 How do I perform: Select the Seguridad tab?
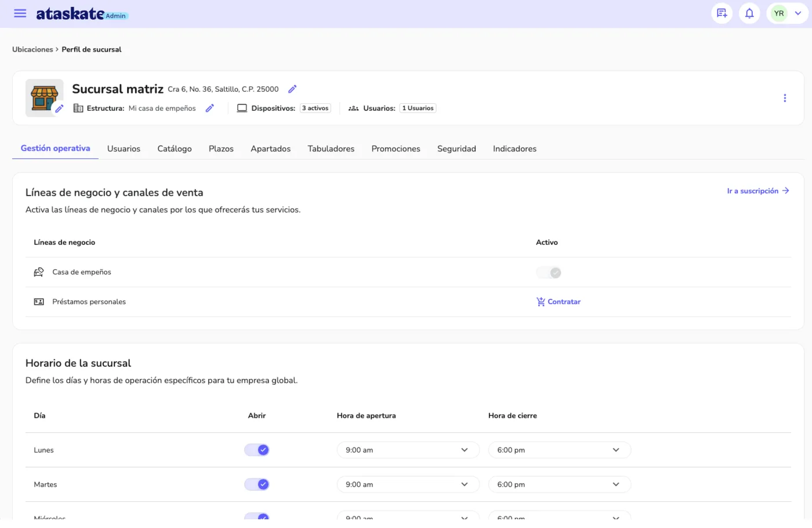tap(456, 149)
